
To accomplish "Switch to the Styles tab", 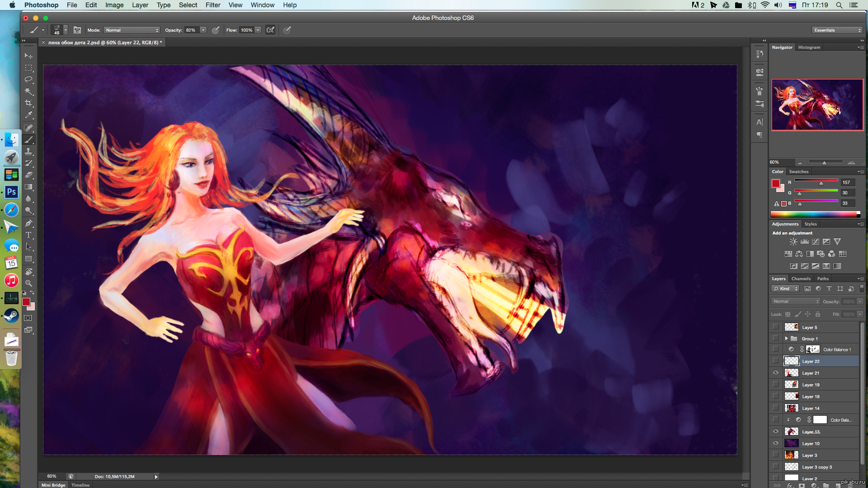I will (x=810, y=224).
